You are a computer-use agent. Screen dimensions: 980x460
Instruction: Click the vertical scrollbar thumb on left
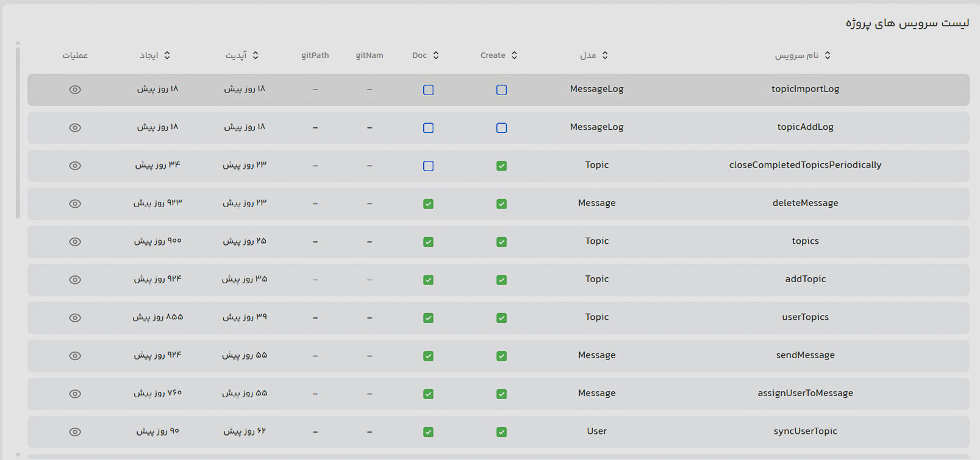tap(18, 132)
